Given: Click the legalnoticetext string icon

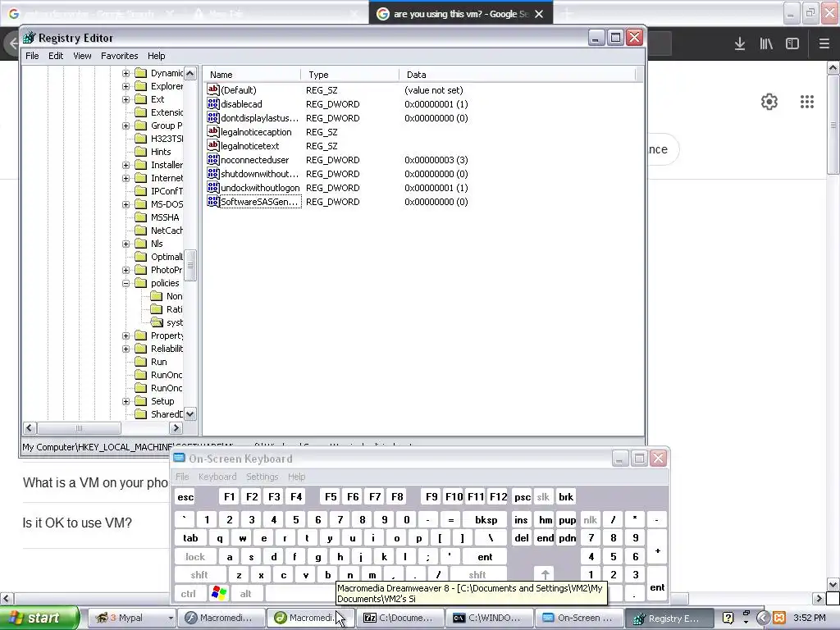Looking at the screenshot, I should tap(213, 146).
